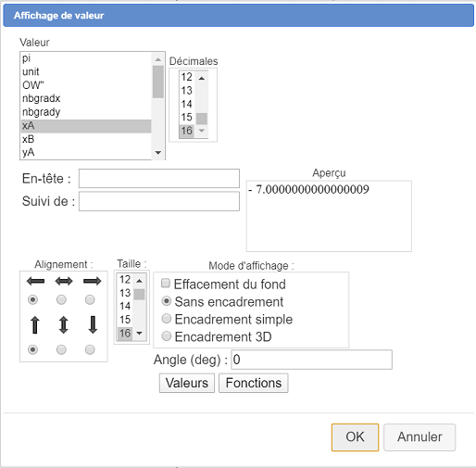
Task: Click the Taille list up arrow
Action: pyautogui.click(x=140, y=281)
